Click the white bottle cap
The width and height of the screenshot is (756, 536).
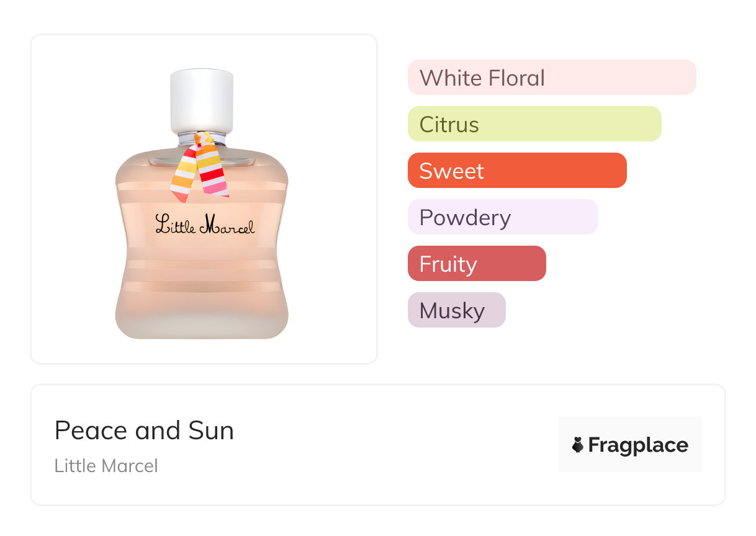[x=202, y=99]
